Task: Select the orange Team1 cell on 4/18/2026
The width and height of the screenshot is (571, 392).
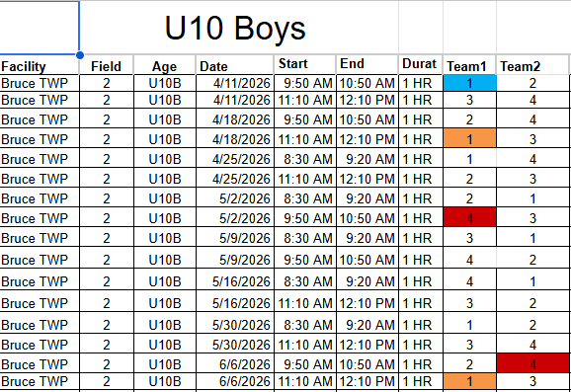Action: (x=470, y=138)
